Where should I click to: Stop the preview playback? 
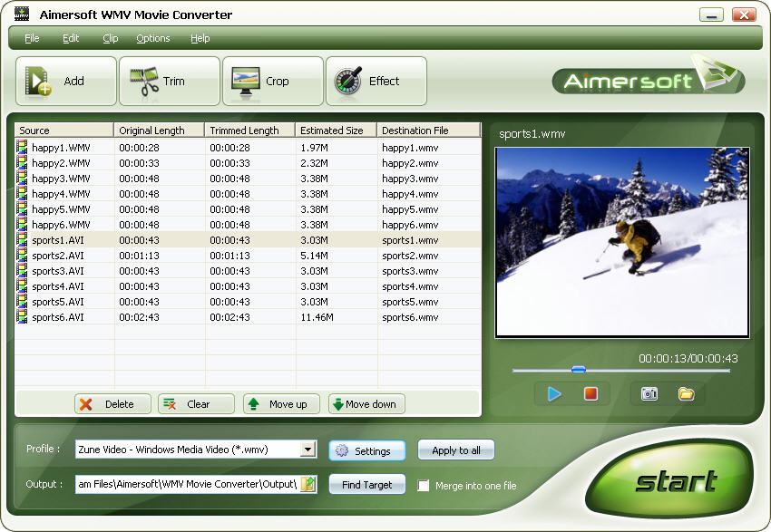[x=590, y=394]
